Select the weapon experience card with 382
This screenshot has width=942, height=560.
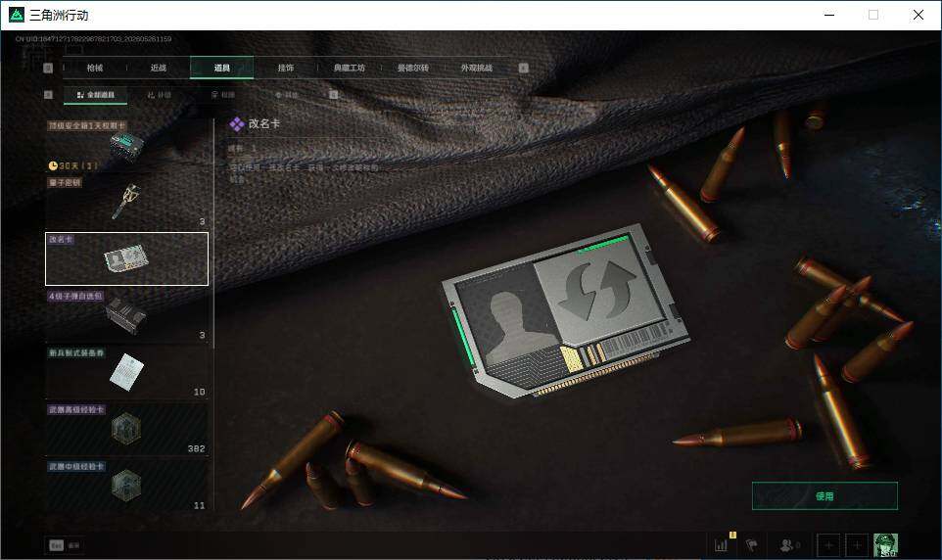pos(126,429)
